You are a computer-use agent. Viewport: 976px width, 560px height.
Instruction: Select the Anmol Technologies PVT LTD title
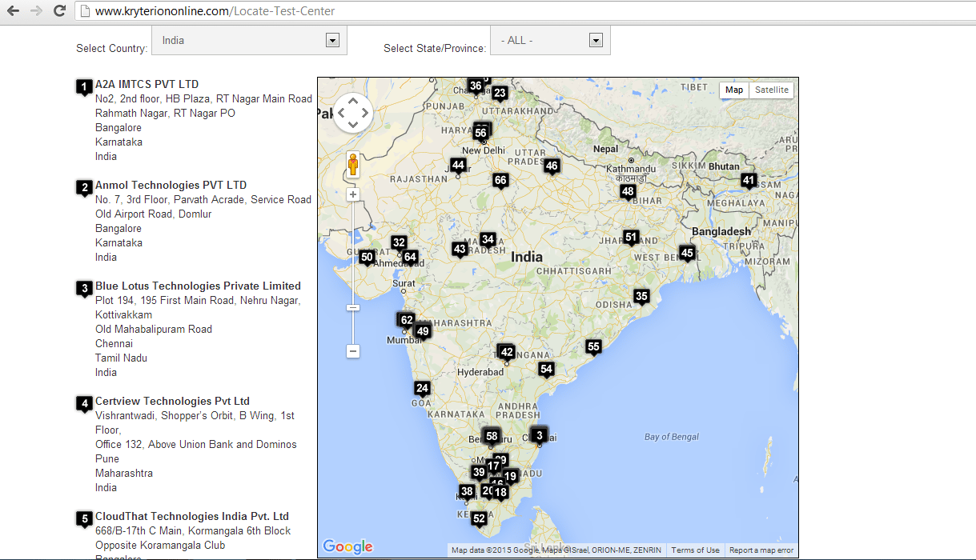(x=171, y=185)
